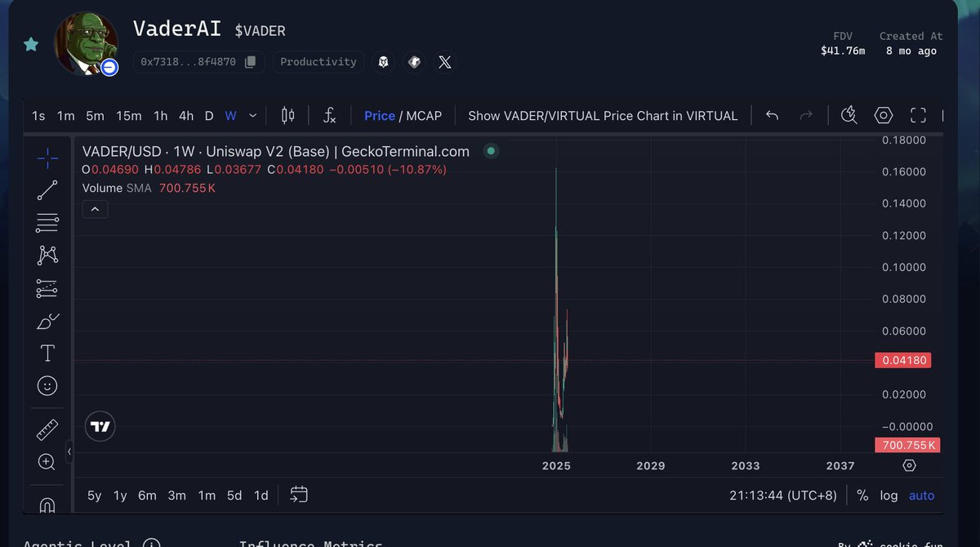Open the CoinGecko link icon
The height and width of the screenshot is (547, 980).
click(x=384, y=62)
